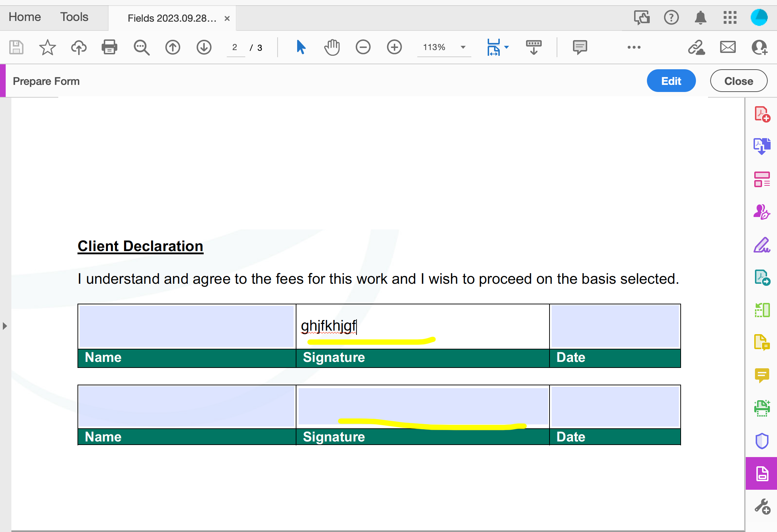This screenshot has height=532, width=777.
Task: Open notifications bell
Action: click(x=700, y=17)
